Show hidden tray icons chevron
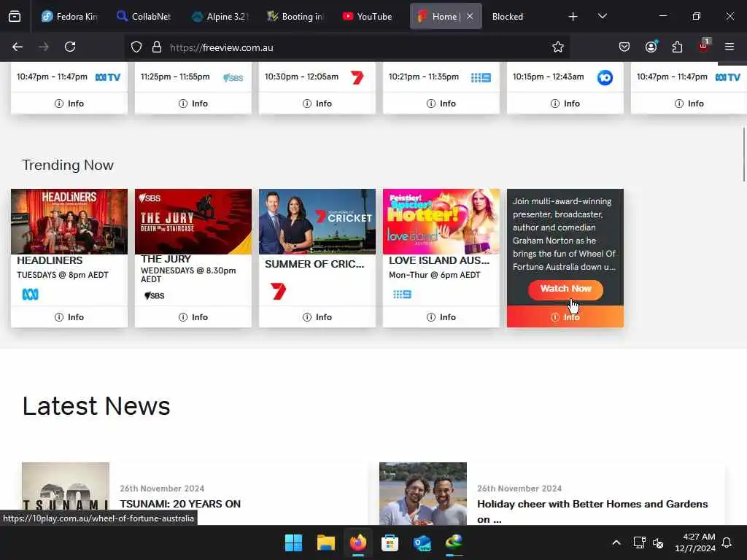The height and width of the screenshot is (560, 747). click(x=616, y=542)
